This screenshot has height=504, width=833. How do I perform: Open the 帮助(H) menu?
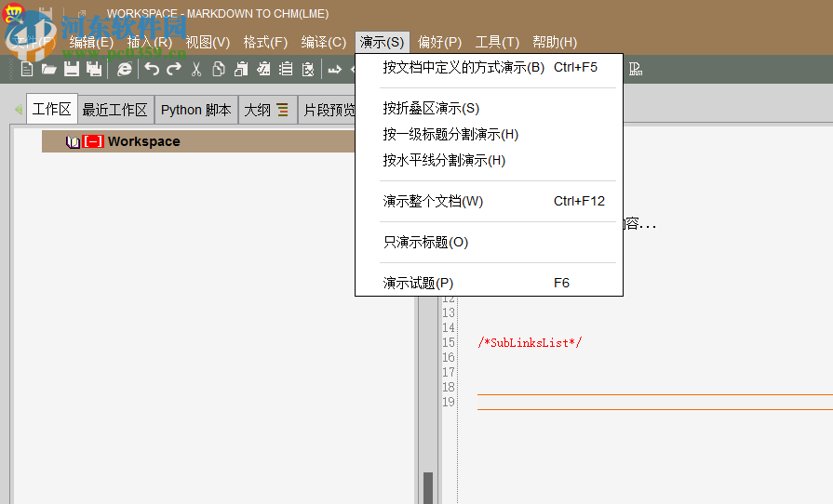555,42
